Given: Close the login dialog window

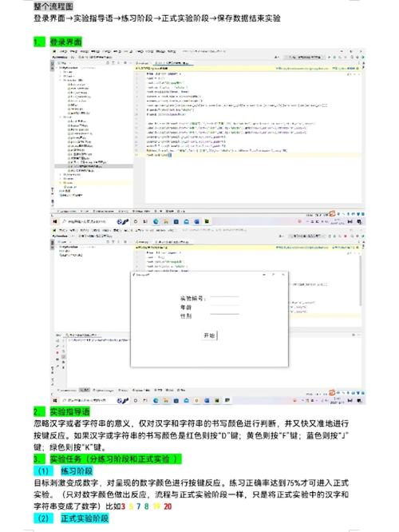Looking at the screenshot, I should tap(283, 275).
